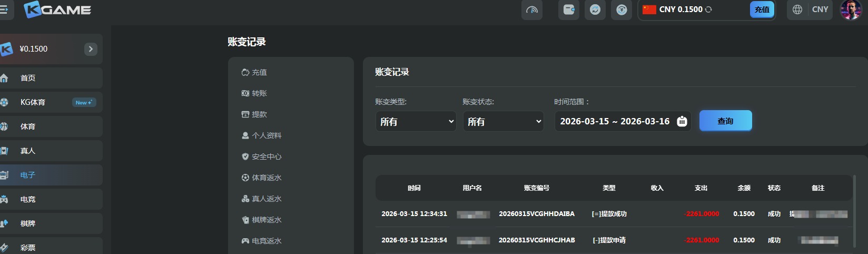Click the [-]提款申请 type cell

click(609, 240)
